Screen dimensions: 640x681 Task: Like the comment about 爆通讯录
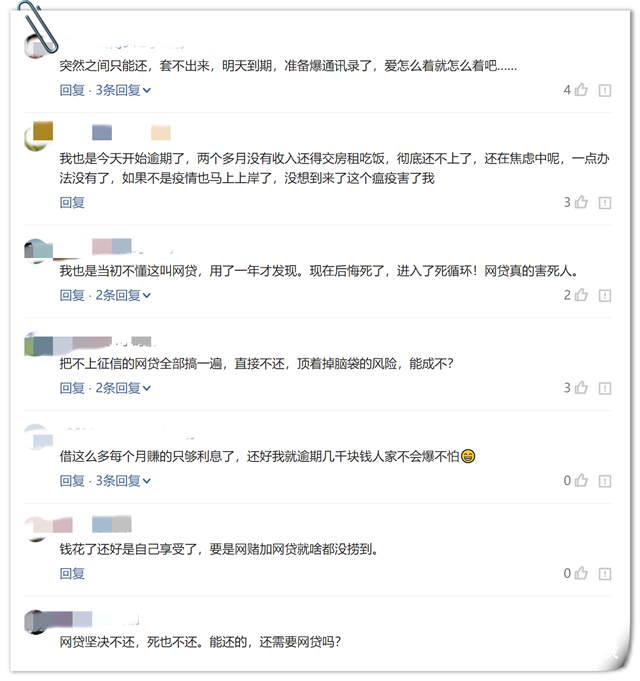[581, 90]
